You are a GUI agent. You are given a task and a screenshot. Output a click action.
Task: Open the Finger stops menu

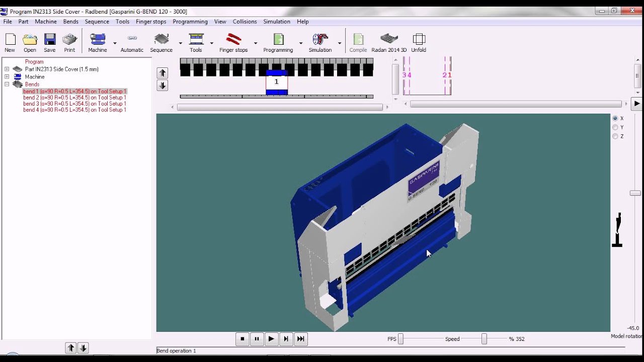pos(151,22)
